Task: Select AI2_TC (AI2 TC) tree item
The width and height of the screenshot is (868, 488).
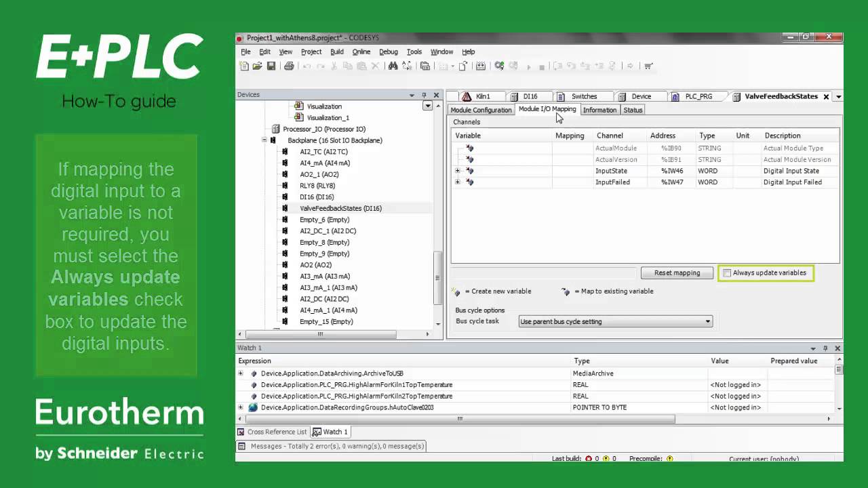Action: tap(323, 152)
